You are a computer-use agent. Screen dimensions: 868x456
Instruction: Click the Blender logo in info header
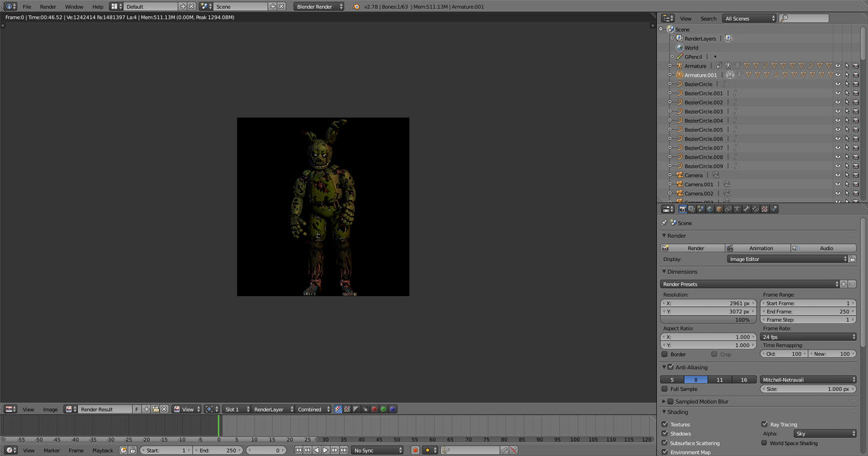click(356, 6)
